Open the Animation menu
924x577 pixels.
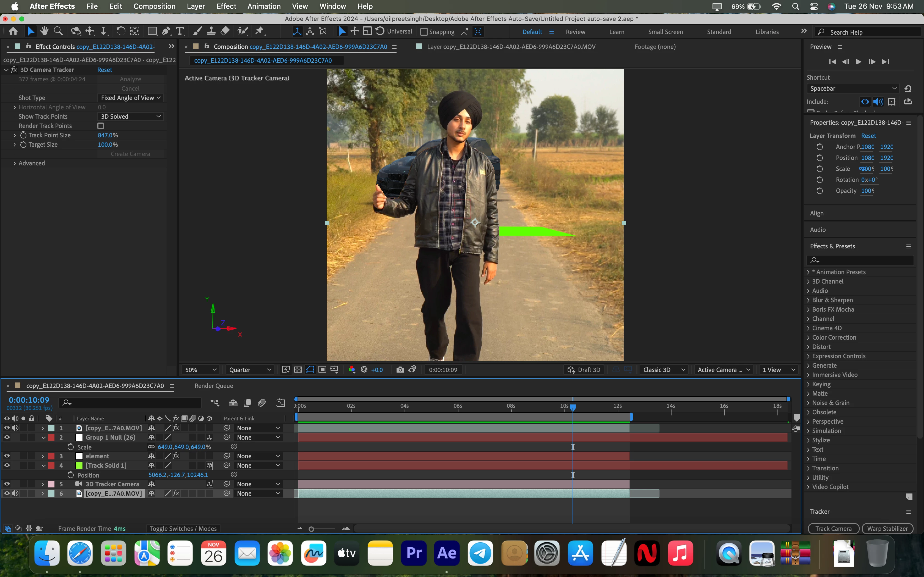coord(263,6)
